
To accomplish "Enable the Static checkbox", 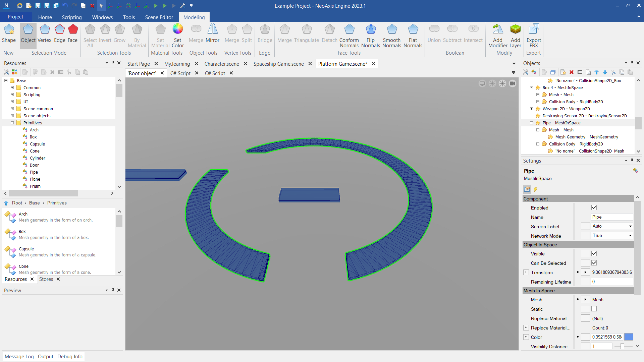I will [594, 309].
